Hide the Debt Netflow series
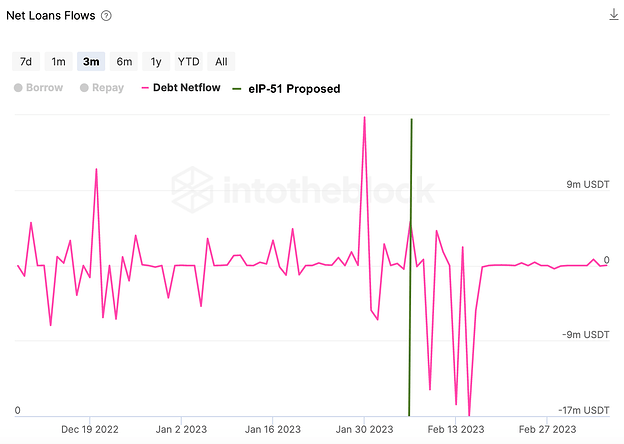Viewport: 624px width, 444px height. click(x=180, y=88)
